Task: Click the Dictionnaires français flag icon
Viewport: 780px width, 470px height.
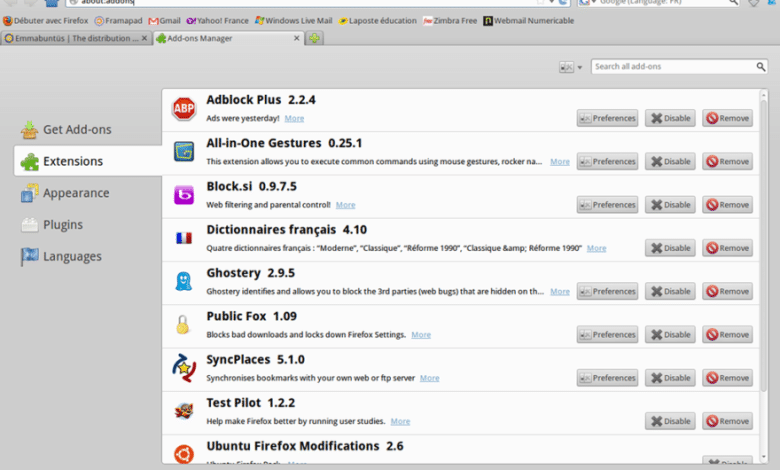Action: (x=184, y=238)
